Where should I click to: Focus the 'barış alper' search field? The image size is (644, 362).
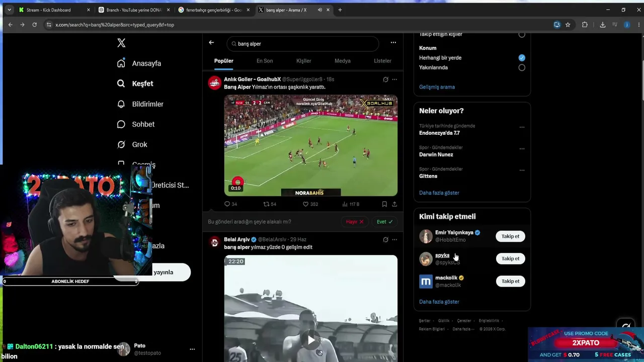tap(302, 44)
